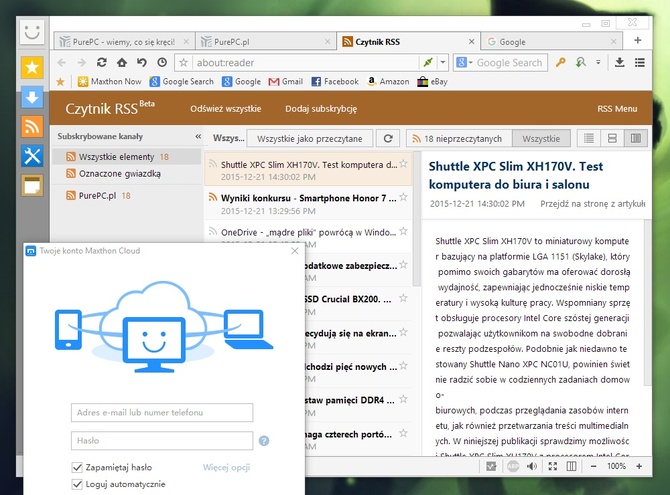Screen dimensions: 670x495
Task: Open the notes sidebar icon
Action: [32, 186]
